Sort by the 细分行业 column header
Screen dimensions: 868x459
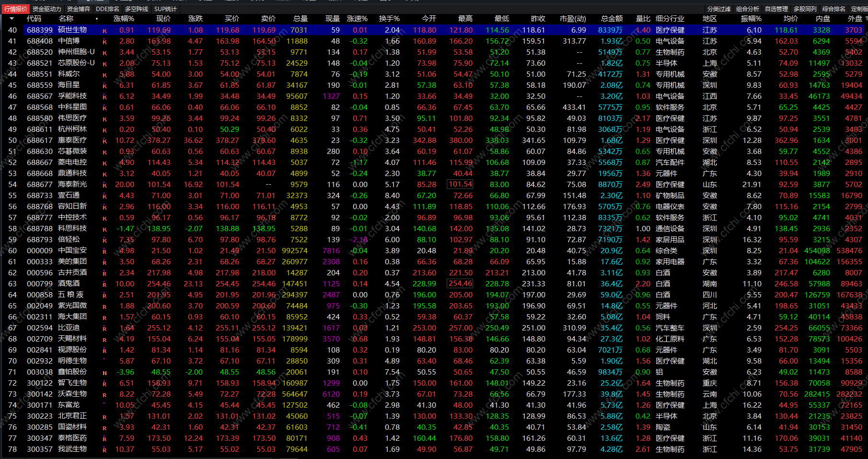(x=670, y=19)
